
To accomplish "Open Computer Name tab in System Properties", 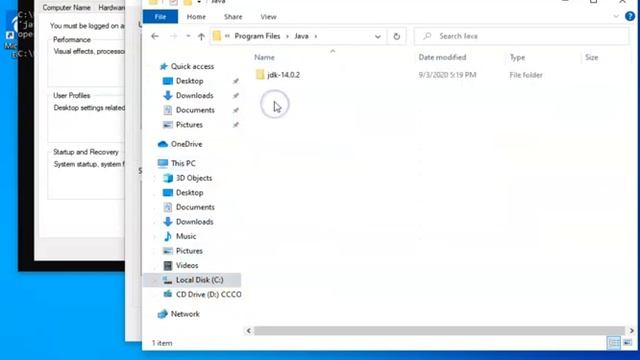I will (67, 8).
